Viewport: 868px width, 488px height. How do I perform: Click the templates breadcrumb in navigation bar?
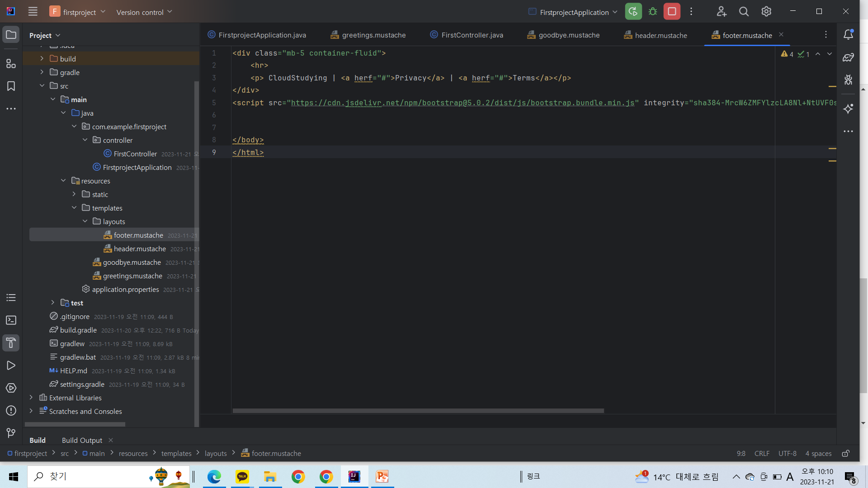176,453
